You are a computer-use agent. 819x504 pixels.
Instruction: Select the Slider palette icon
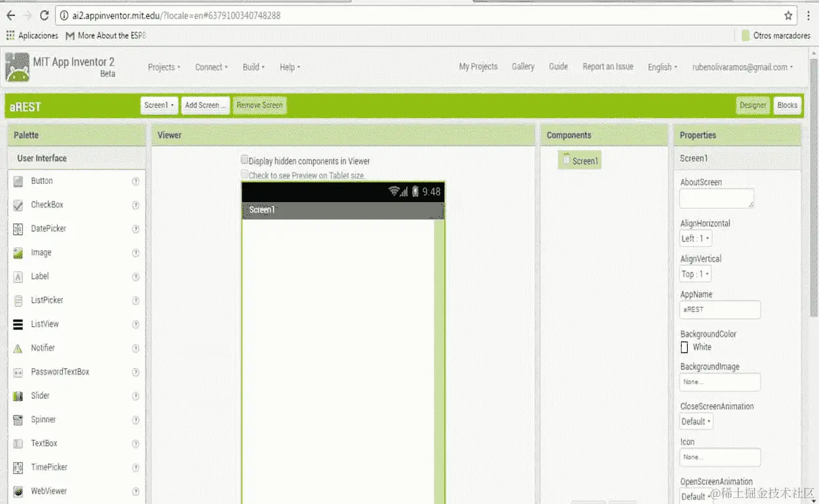18,396
